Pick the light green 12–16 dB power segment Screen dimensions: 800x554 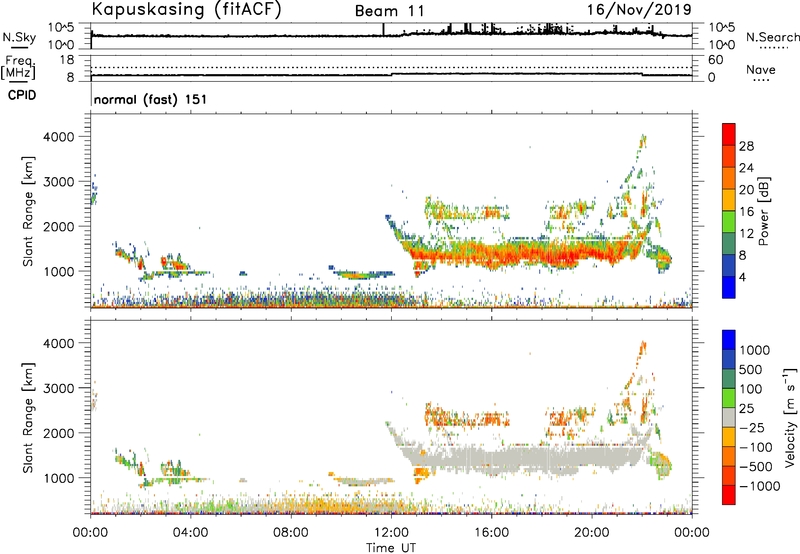tap(729, 222)
